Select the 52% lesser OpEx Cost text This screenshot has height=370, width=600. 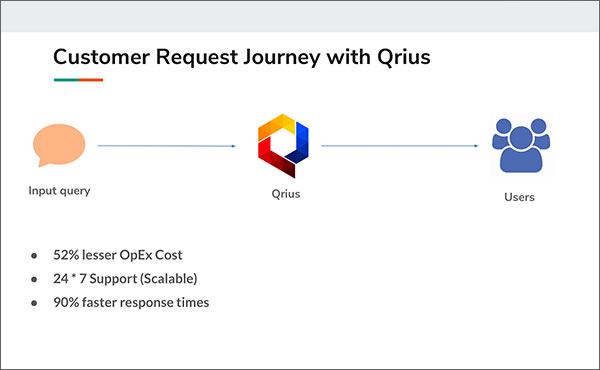(118, 255)
